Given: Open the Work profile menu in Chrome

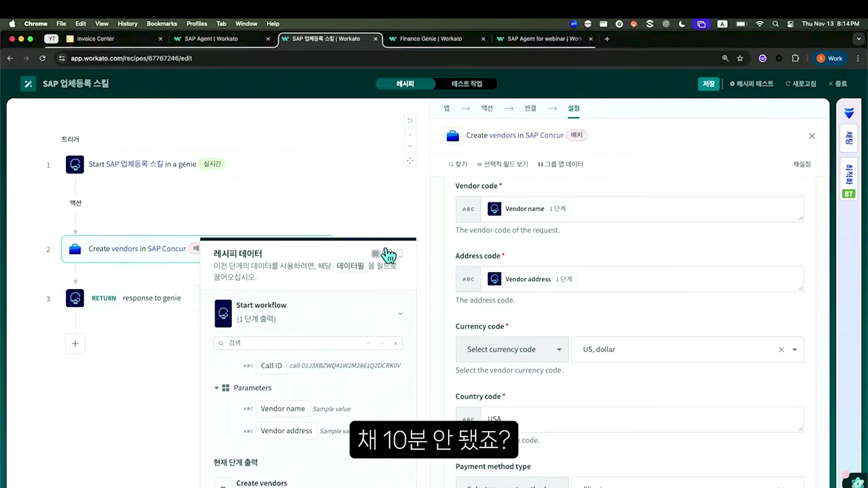Looking at the screenshot, I should 830,58.
